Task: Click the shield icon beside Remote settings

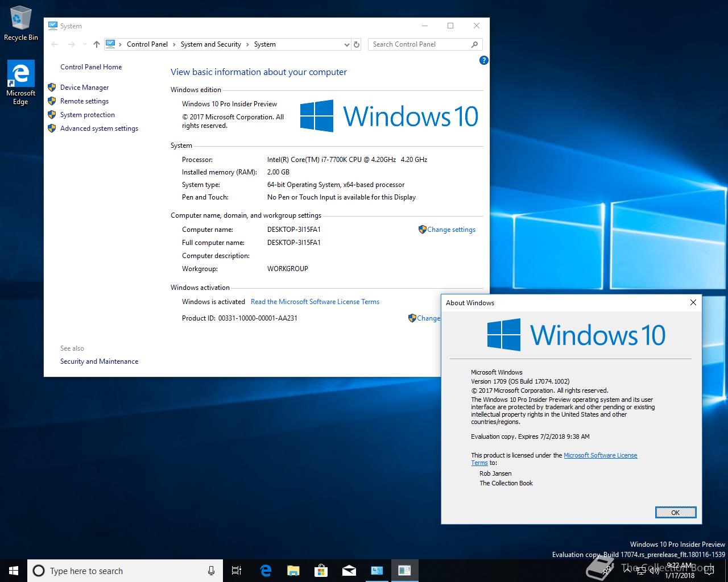Action: click(52, 101)
